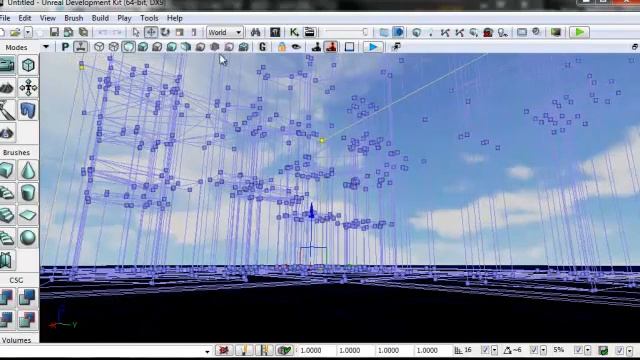Select Geometry mode cube icon

click(28, 65)
